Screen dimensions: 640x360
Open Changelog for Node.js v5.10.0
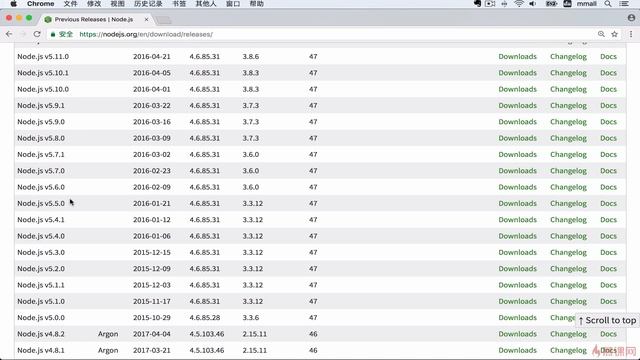coord(568,89)
